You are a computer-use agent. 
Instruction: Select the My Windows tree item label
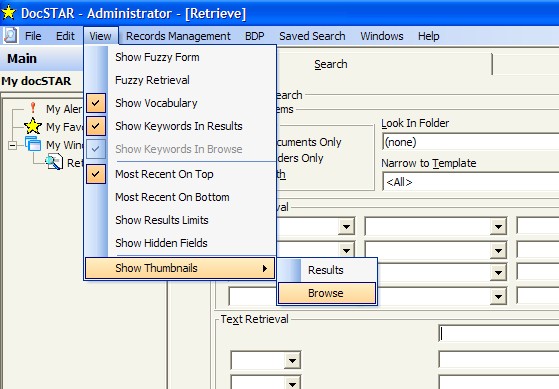(x=65, y=145)
